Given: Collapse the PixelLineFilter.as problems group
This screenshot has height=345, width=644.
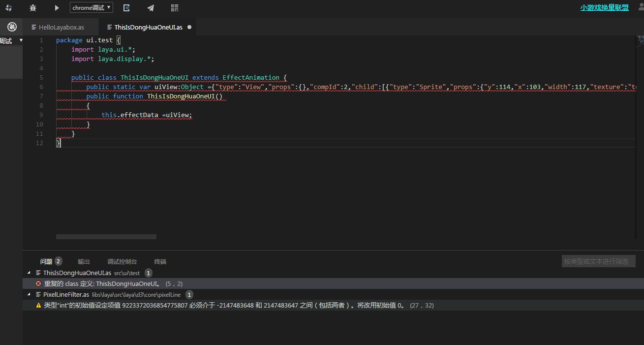Looking at the screenshot, I should pos(29,294).
